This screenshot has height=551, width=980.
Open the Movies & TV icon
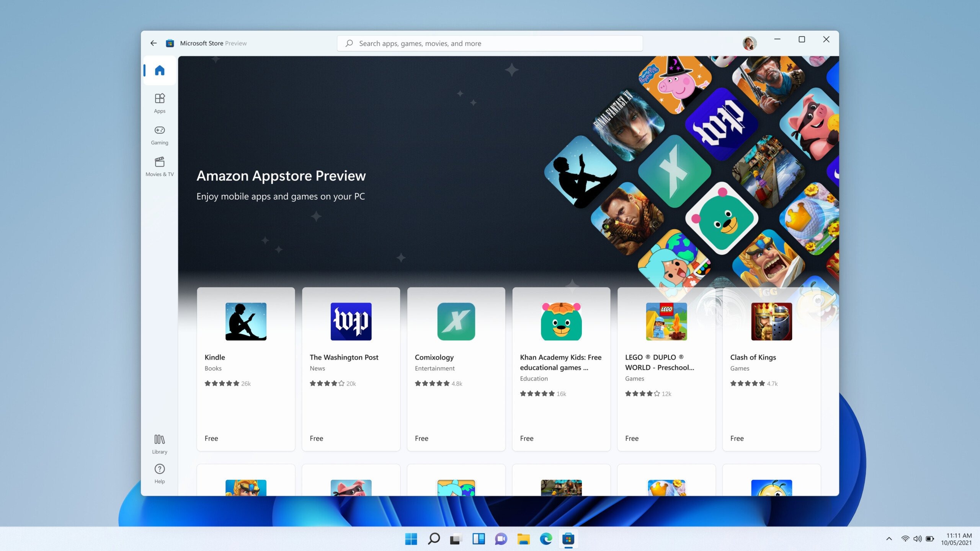coord(160,166)
